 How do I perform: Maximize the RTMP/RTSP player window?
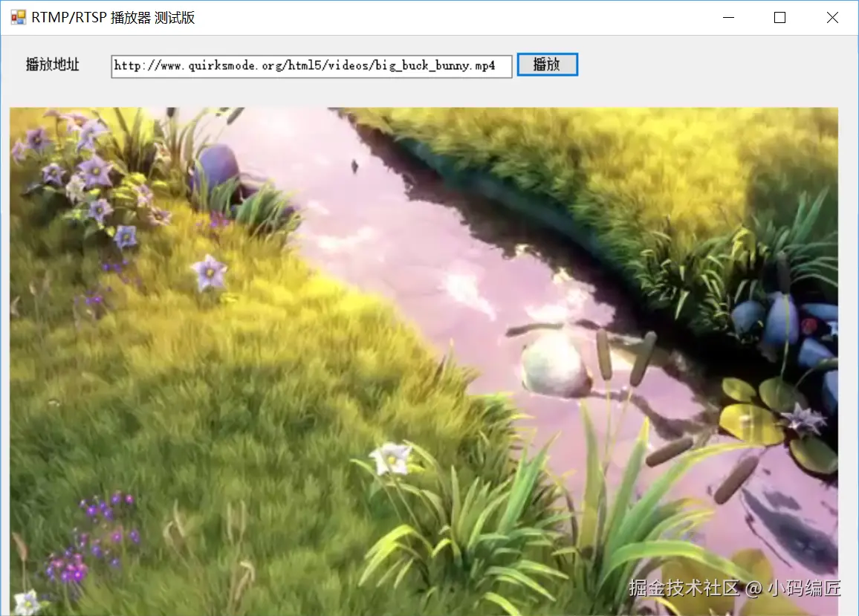pos(779,18)
